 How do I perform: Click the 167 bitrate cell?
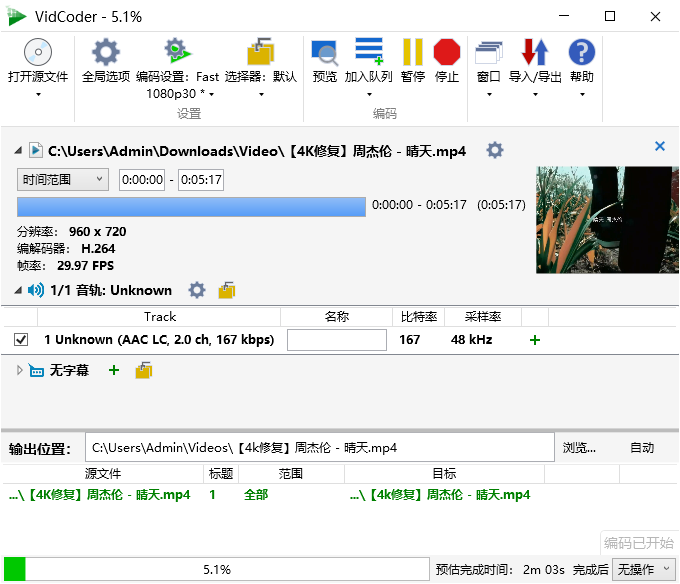(409, 339)
